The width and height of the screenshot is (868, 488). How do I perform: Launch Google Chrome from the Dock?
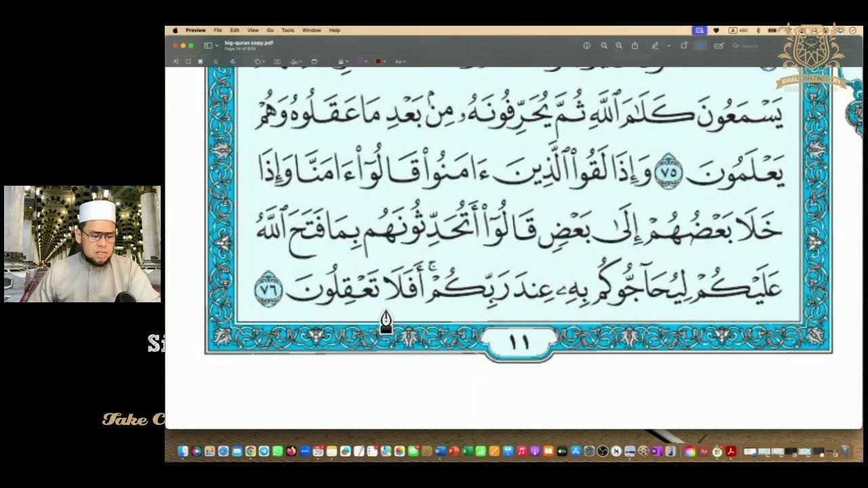pyautogui.click(x=250, y=451)
